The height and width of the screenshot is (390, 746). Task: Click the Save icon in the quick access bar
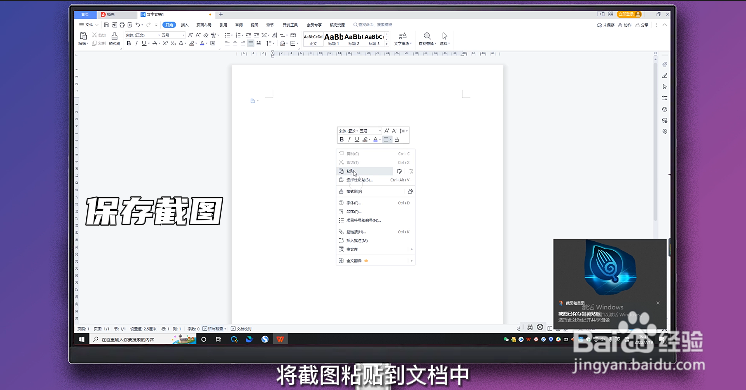107,25
